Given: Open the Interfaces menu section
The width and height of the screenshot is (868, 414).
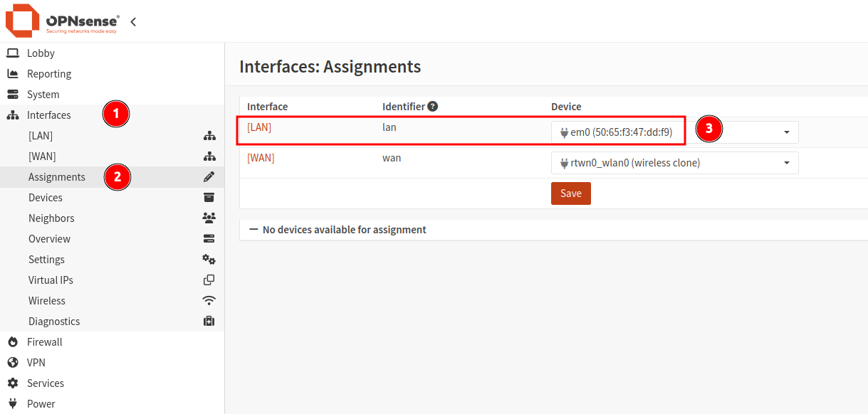Looking at the screenshot, I should coord(48,115).
